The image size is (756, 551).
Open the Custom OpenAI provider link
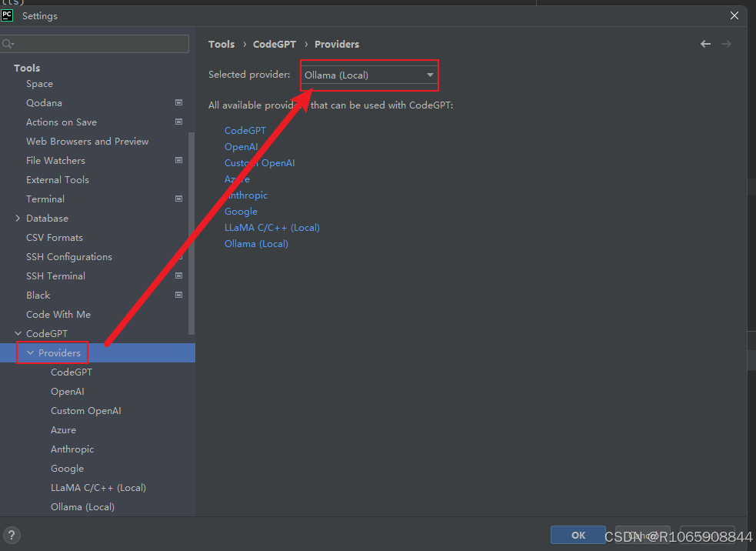tap(259, 163)
